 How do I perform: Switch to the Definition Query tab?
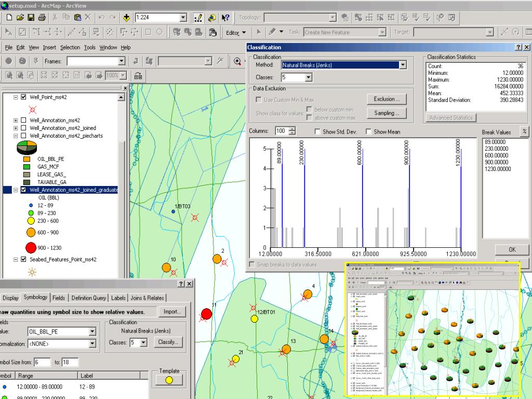pyautogui.click(x=88, y=298)
